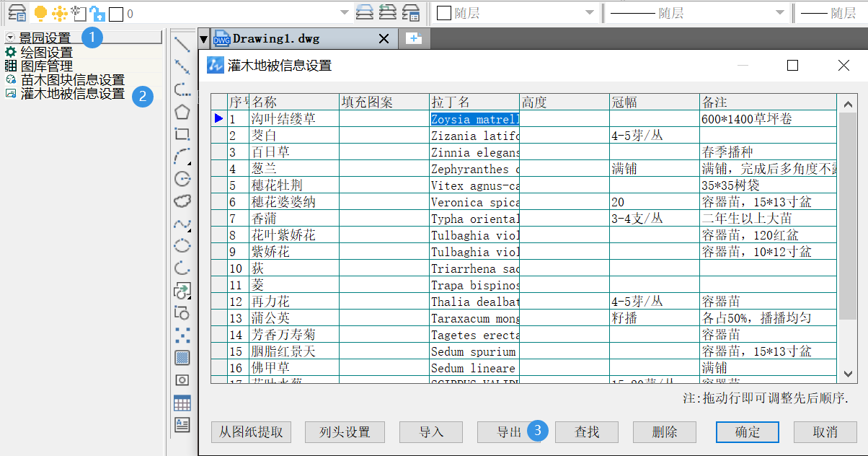Select the Region tool

pos(182,380)
